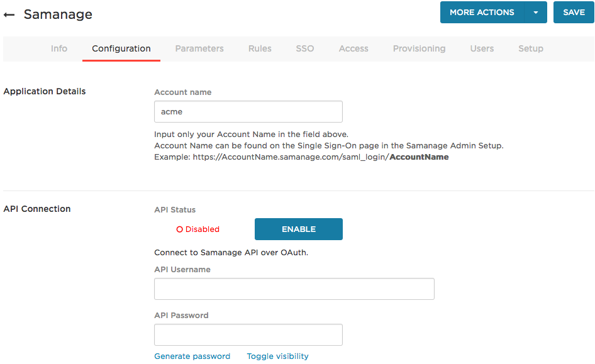Open the Parameters tab
This screenshot has height=364, width=595.
199,48
